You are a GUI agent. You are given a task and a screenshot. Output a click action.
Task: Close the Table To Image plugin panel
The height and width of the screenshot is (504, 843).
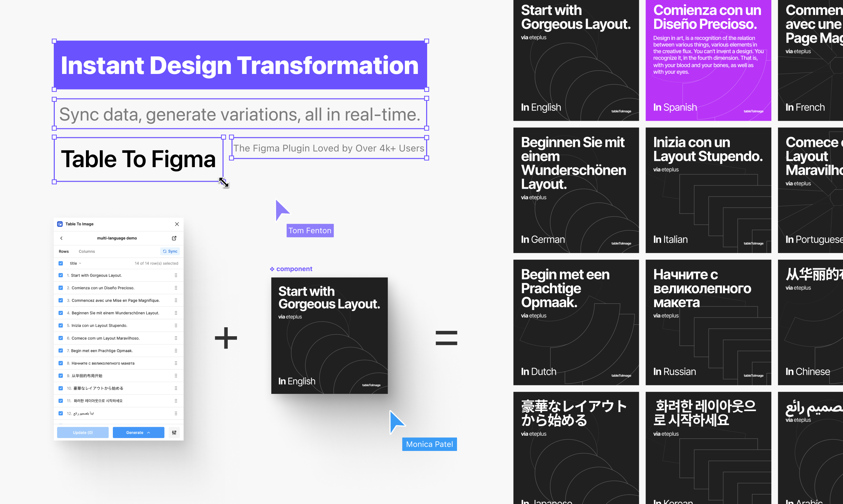tap(177, 224)
